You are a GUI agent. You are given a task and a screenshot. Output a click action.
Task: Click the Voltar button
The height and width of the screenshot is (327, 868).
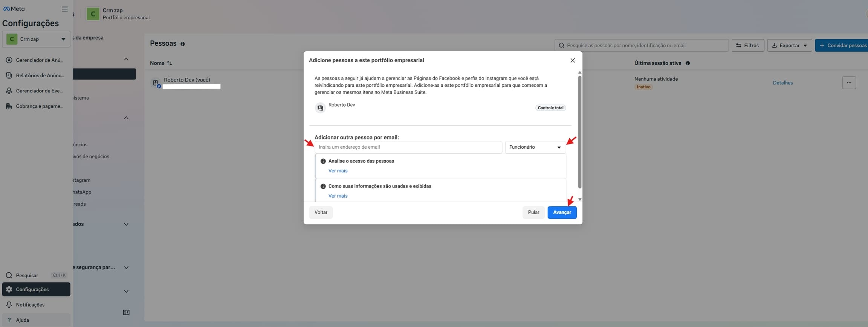point(321,212)
